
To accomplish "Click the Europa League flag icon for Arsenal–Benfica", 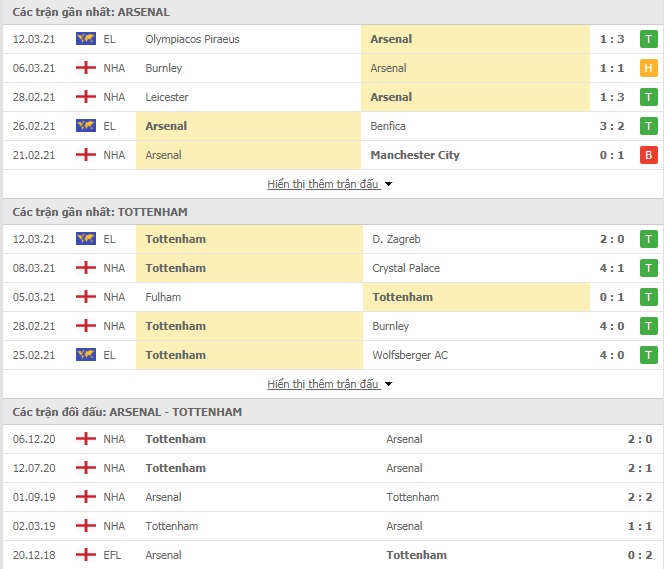I will point(86,126).
